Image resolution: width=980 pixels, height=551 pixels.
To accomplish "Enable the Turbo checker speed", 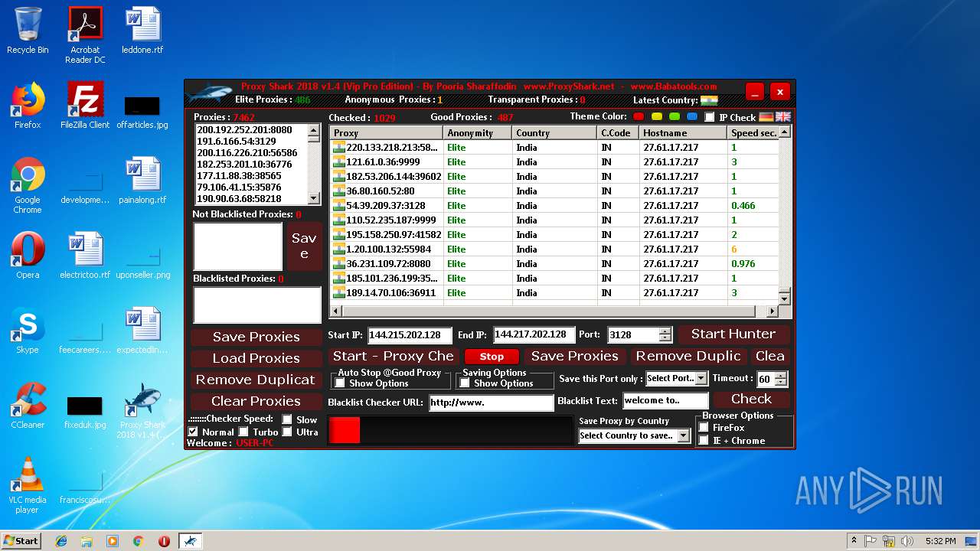I will pos(243,432).
